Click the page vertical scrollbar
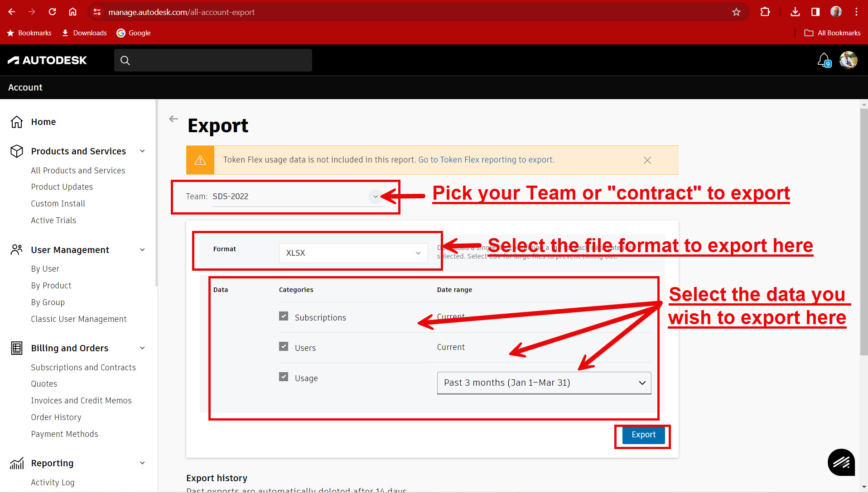868x493 pixels. (863, 231)
